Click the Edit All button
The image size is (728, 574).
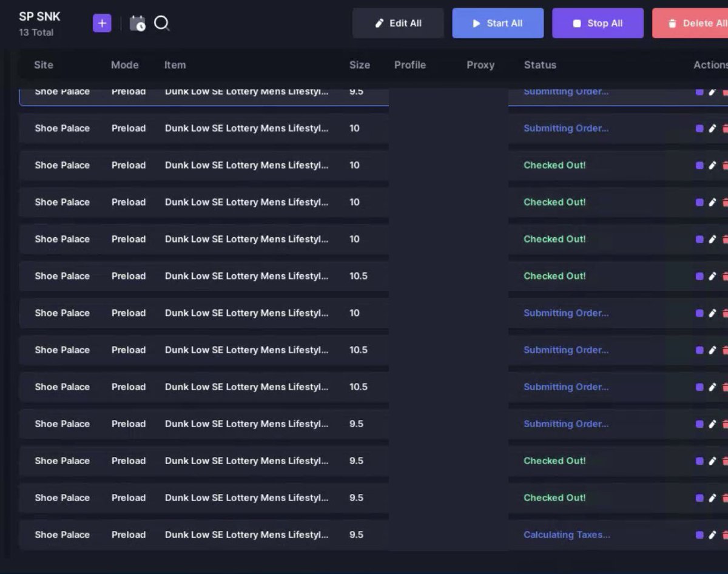398,23
